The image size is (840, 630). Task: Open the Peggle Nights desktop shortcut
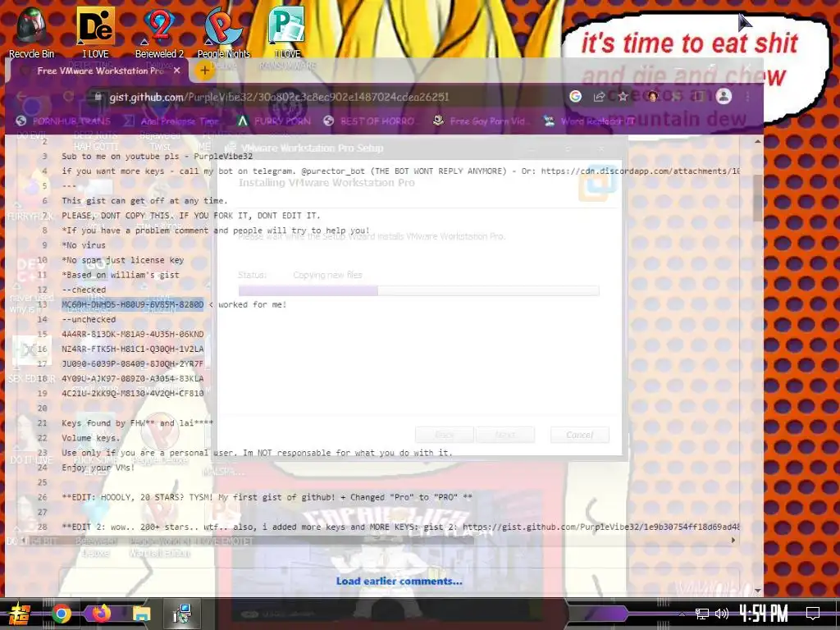coord(223,31)
